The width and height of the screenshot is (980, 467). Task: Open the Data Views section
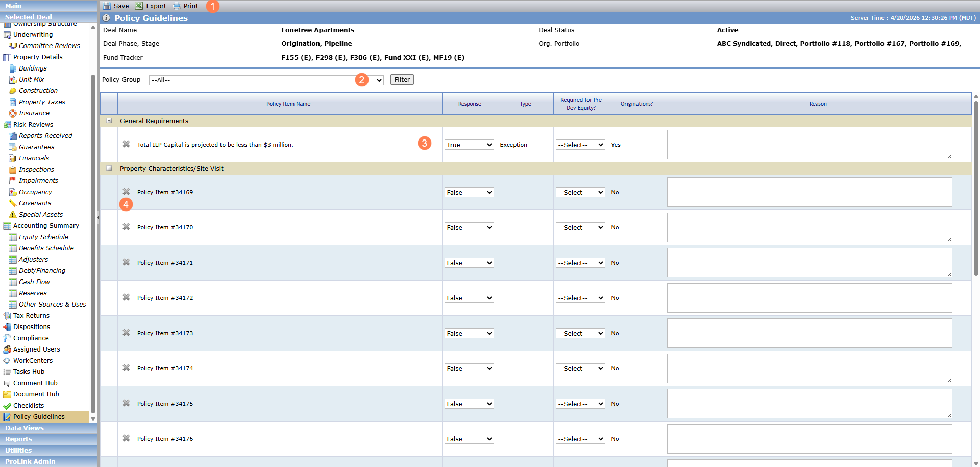48,428
